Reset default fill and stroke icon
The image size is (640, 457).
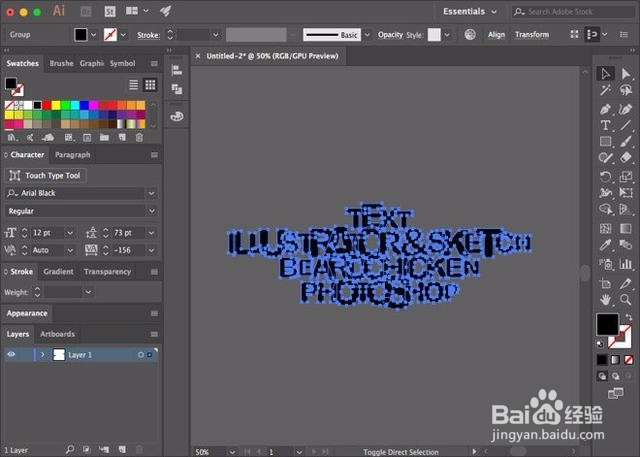click(600, 344)
